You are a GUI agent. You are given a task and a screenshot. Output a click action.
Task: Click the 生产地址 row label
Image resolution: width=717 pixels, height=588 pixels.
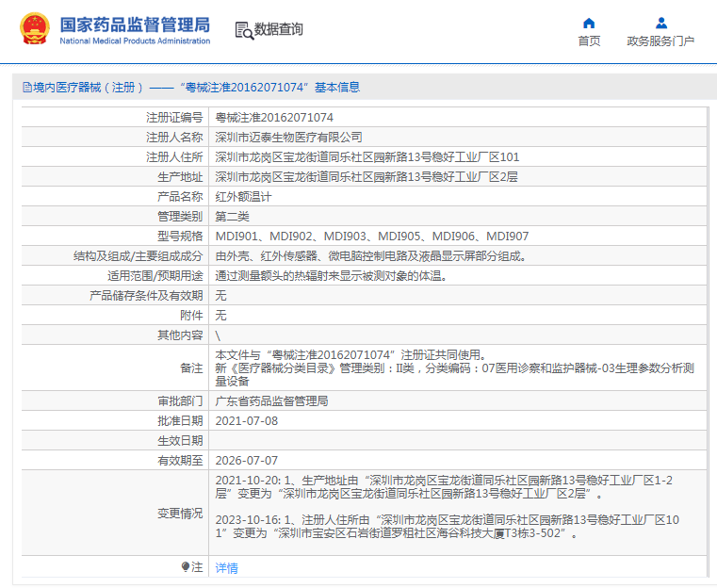point(180,176)
